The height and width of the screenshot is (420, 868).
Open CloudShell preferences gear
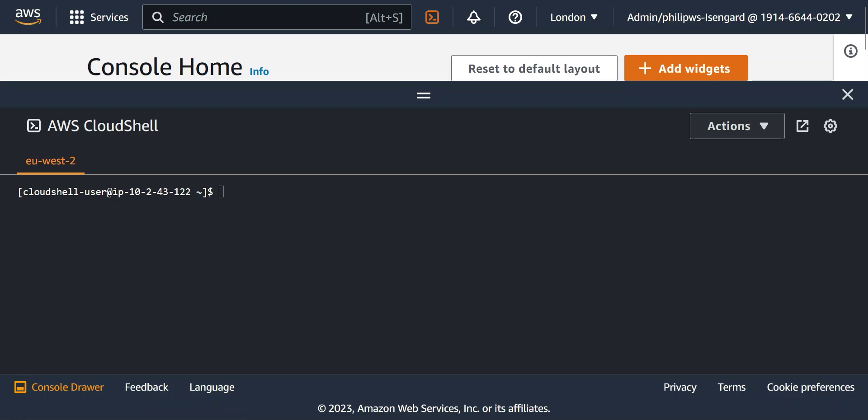point(830,126)
